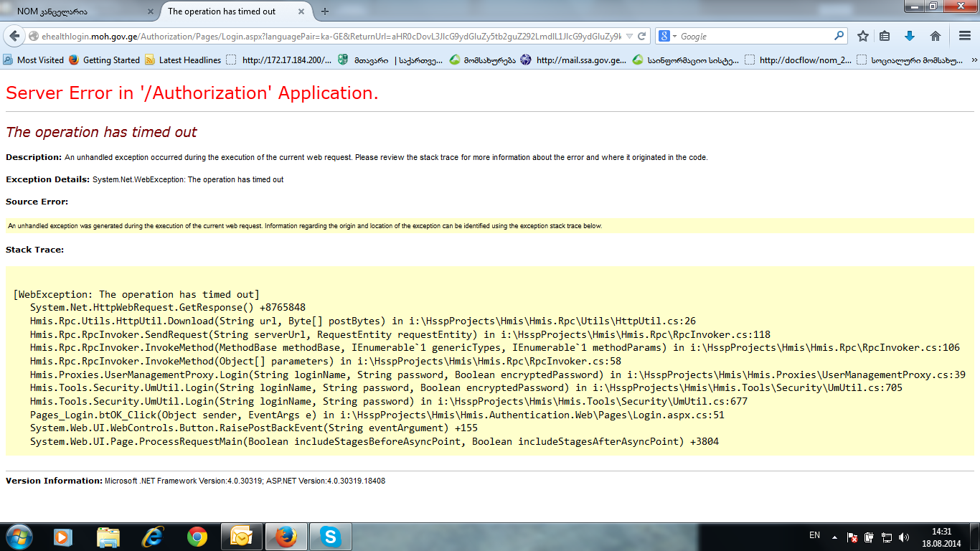Open the Latest Headlines bookmark

click(x=183, y=60)
